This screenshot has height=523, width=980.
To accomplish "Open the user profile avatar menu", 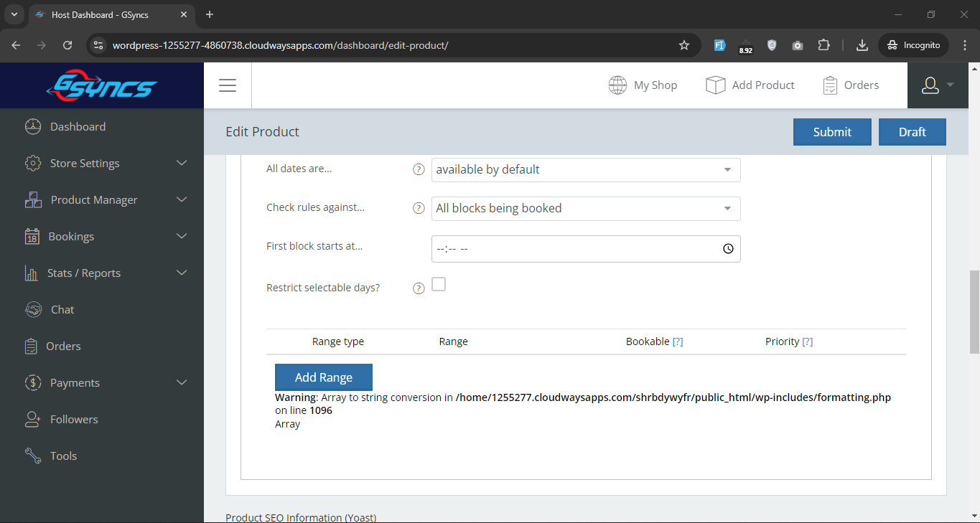I will 930,85.
